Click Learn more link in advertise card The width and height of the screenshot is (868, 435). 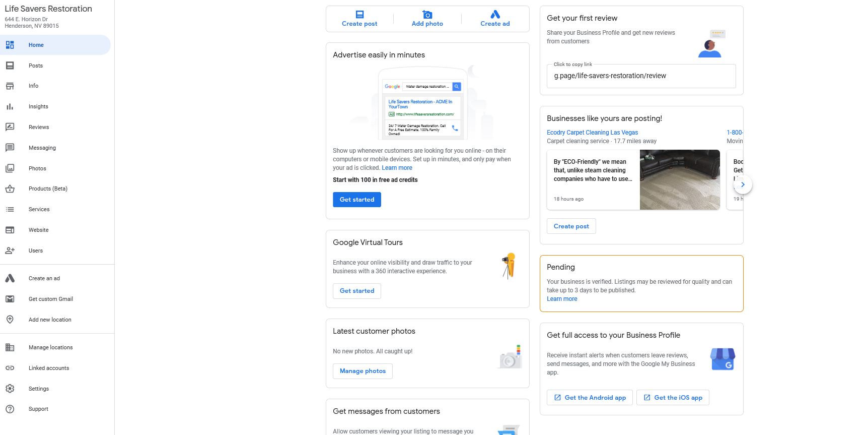397,168
